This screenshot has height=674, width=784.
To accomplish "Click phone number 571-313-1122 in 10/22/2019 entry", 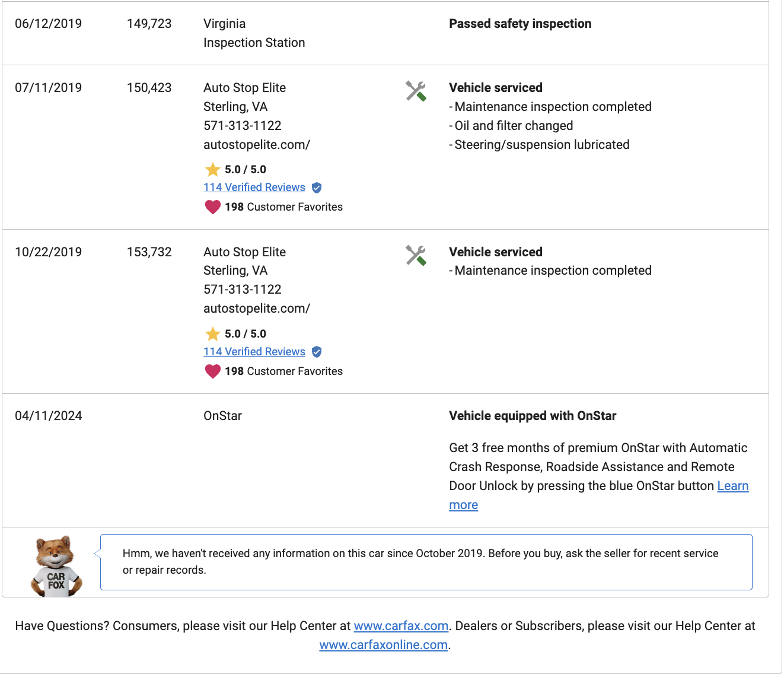I will (243, 290).
